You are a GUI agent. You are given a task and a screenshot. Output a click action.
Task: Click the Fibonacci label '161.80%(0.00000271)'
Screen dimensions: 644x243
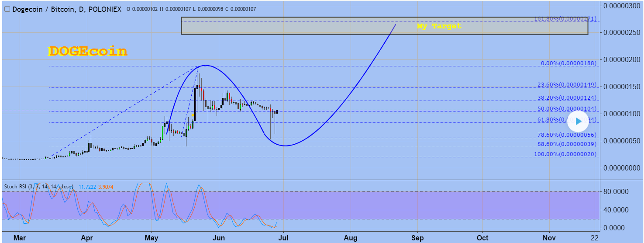565,19
